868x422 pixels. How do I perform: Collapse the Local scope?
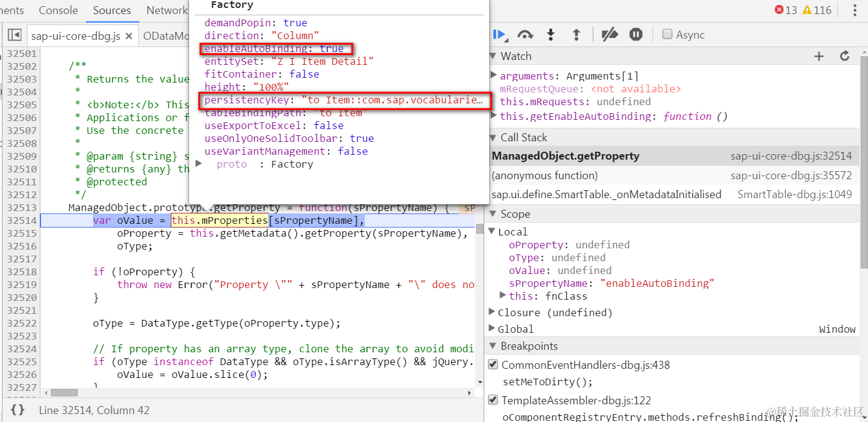pyautogui.click(x=492, y=232)
